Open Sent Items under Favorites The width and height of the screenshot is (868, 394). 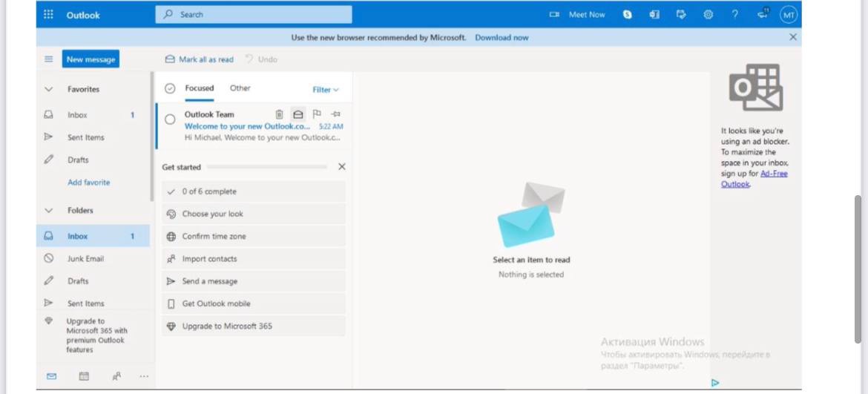tap(93, 137)
